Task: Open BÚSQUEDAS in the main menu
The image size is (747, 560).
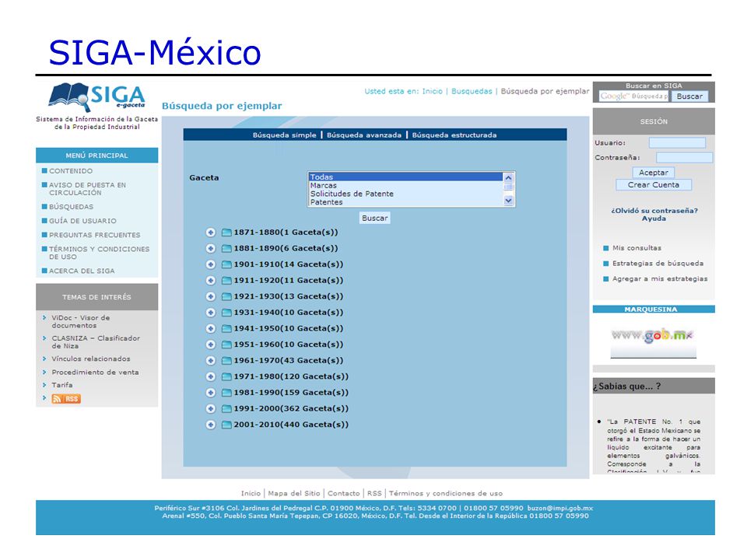Action: pyautogui.click(x=72, y=207)
